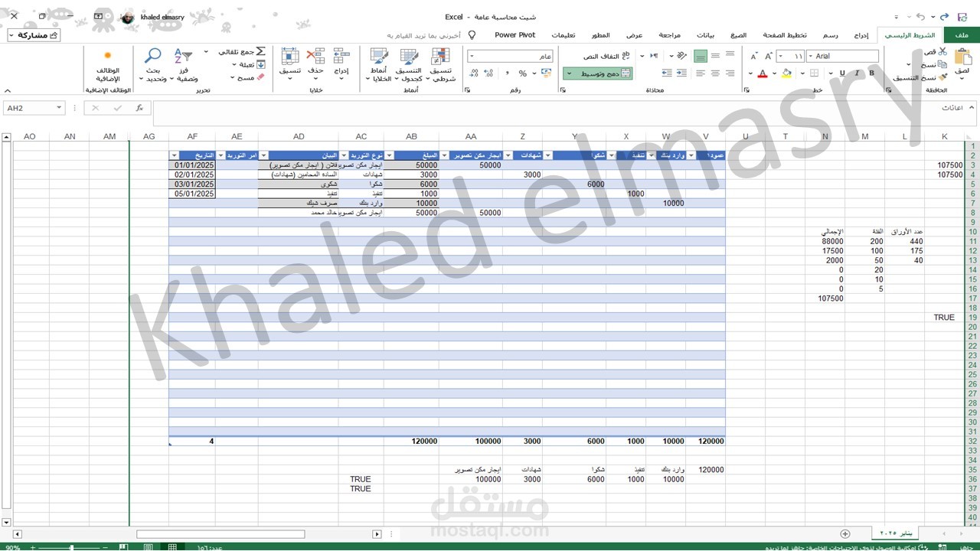
Task: Open Sort and Filter (فرز وتصفية)
Action: point(183,65)
